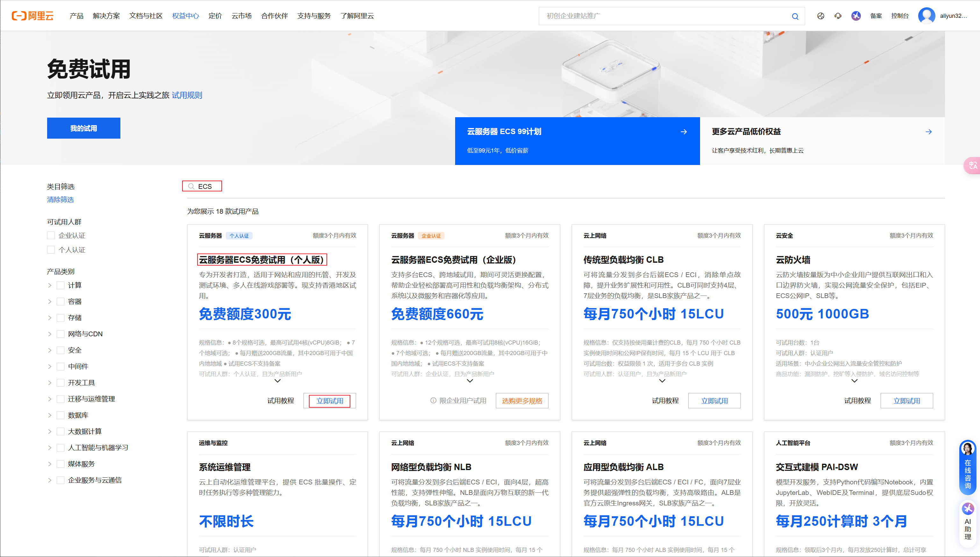Tick the 存储 category checkbox
980x557 pixels.
[61, 318]
